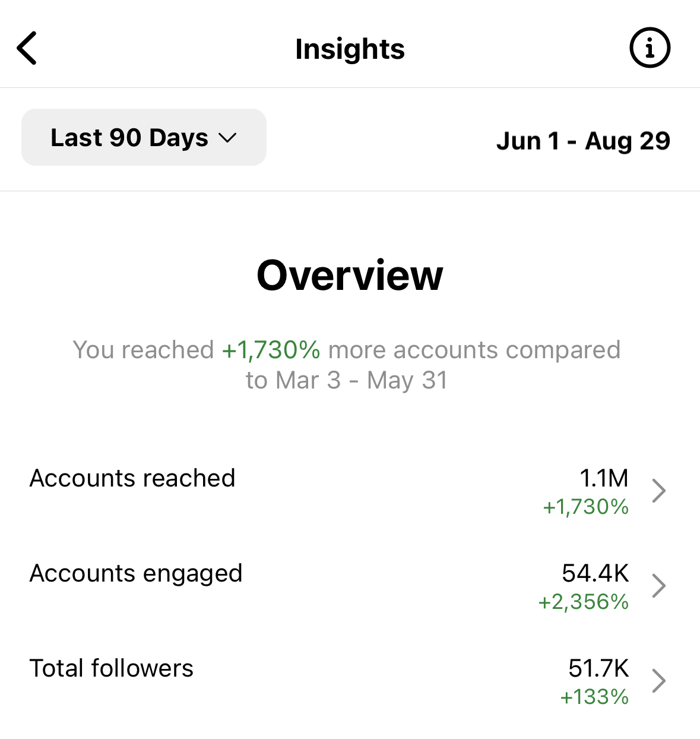Image resolution: width=700 pixels, height=739 pixels.
Task: Expand Accounts engaged chevron arrow
Action: tap(658, 586)
